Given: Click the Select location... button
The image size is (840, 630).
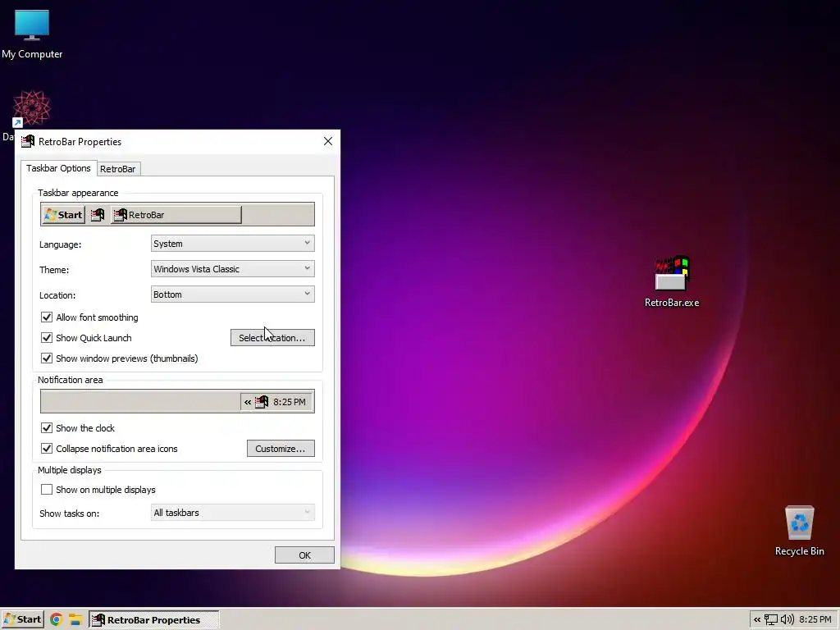Looking at the screenshot, I should 272,337.
